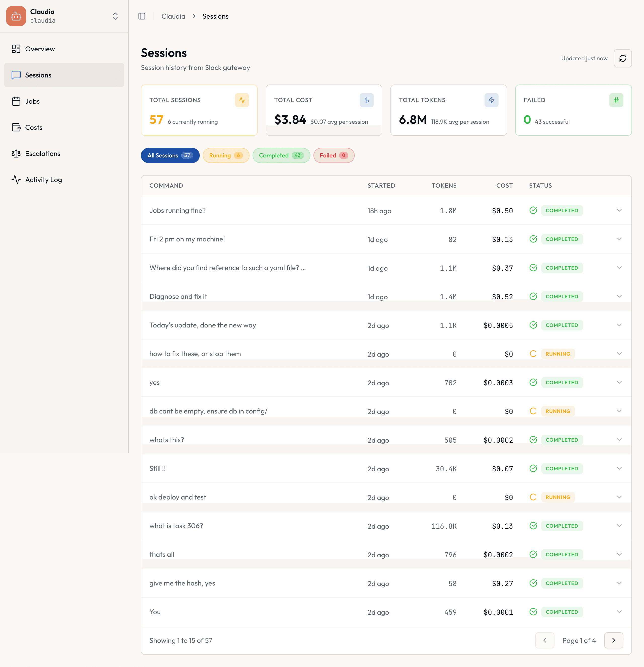The width and height of the screenshot is (644, 667).
Task: Click the Claudia breadcrumb link
Action: [173, 16]
